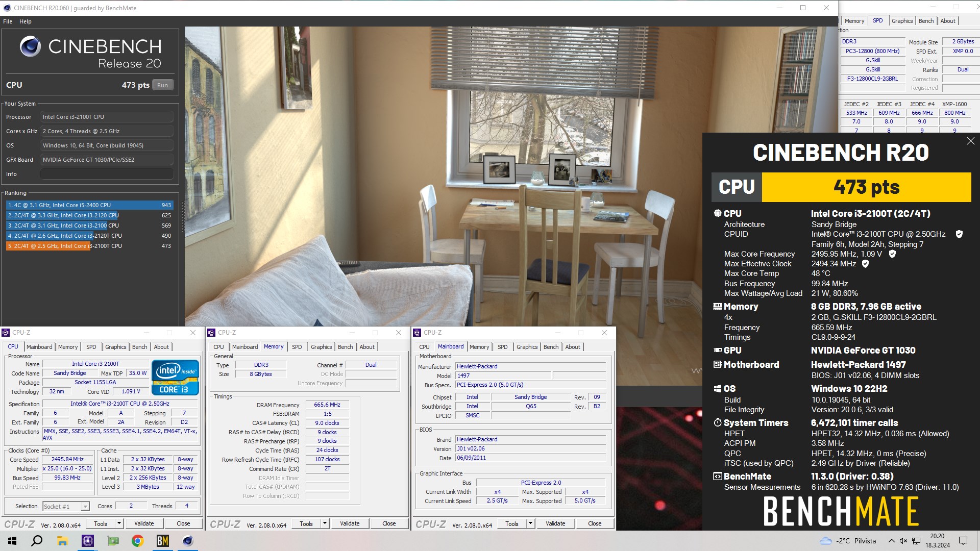Click Validate in the CPU tab CPU-Z window
Viewport: 980px width, 551px height.
(144, 523)
